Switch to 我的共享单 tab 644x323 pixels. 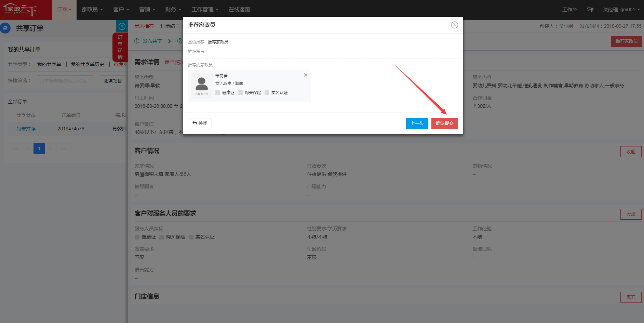click(x=49, y=64)
